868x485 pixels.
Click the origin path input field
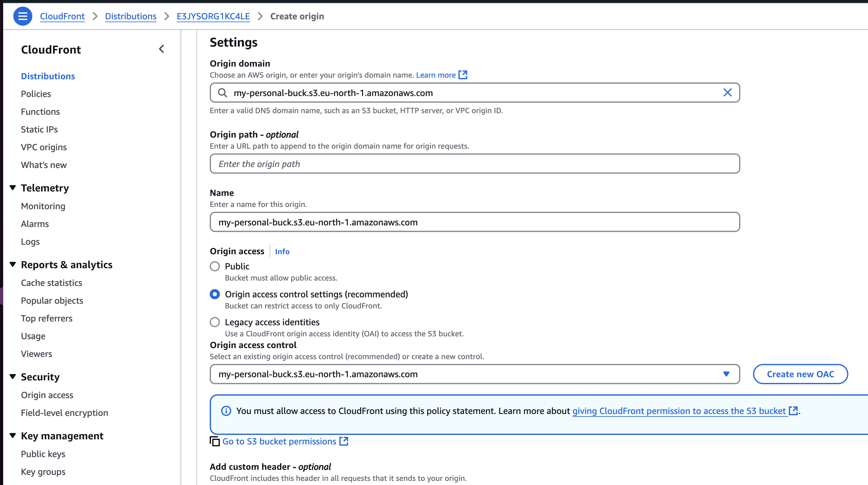pos(475,164)
